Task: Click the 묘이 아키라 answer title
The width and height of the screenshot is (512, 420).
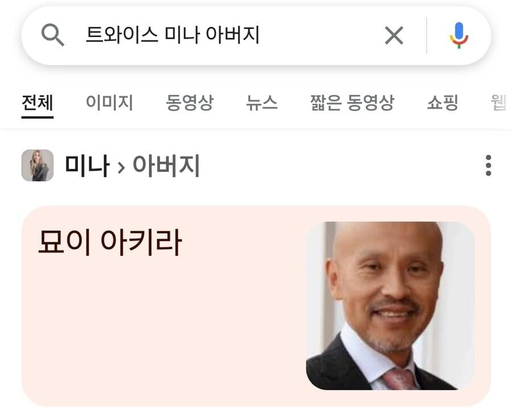Action: point(110,242)
